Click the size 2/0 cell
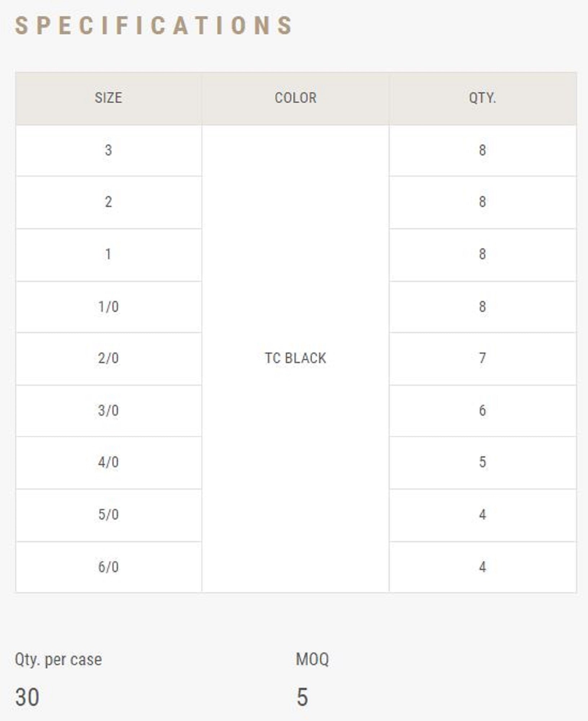The width and height of the screenshot is (588, 721). 108,358
